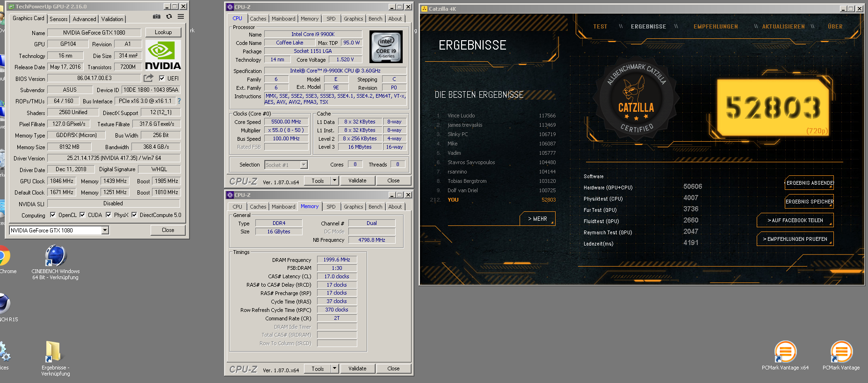Click the lower CPU-Z title bar icon
Viewport: 868px width, 383px height.
tap(230, 195)
